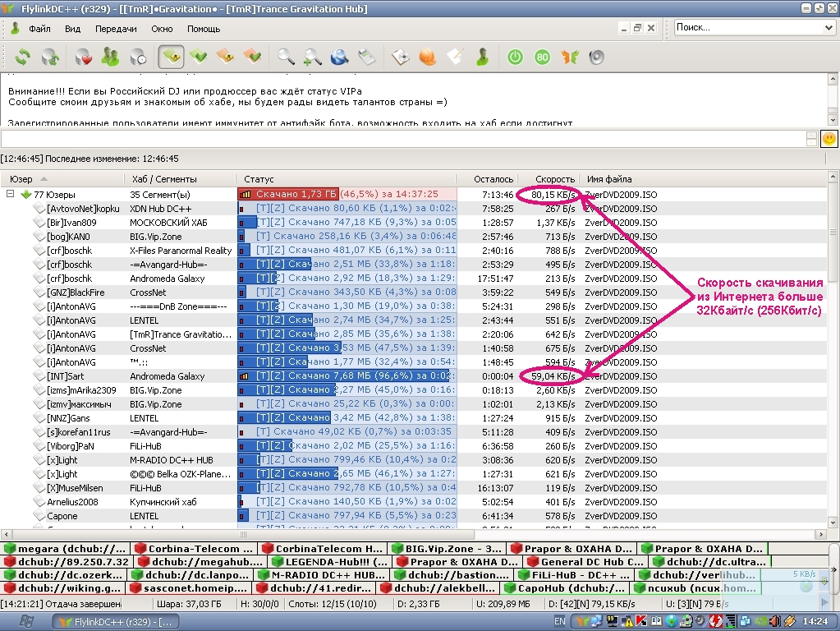Sort by the Юзер column header

point(23,179)
